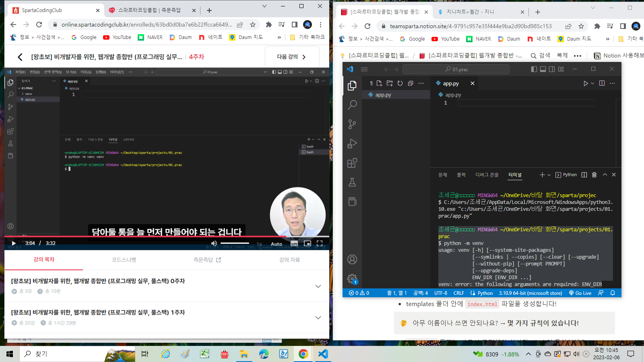Close the VS Code terminal panel
This screenshot has height=362, width=644.
tap(614, 175)
